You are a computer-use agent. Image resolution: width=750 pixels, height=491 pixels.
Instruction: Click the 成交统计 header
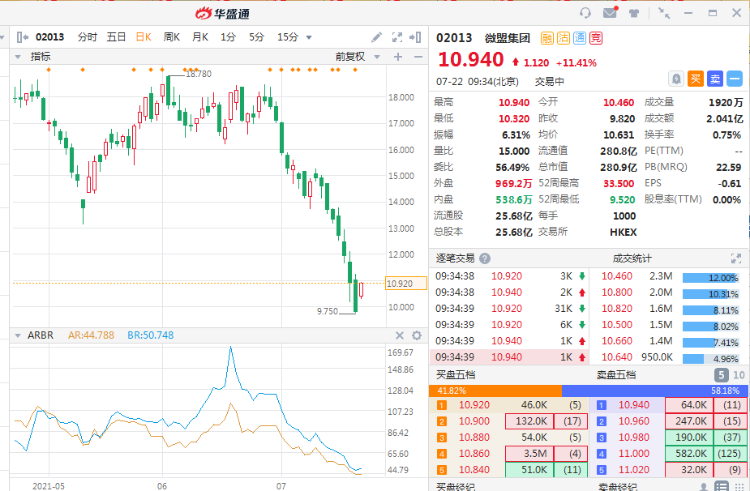click(632, 259)
